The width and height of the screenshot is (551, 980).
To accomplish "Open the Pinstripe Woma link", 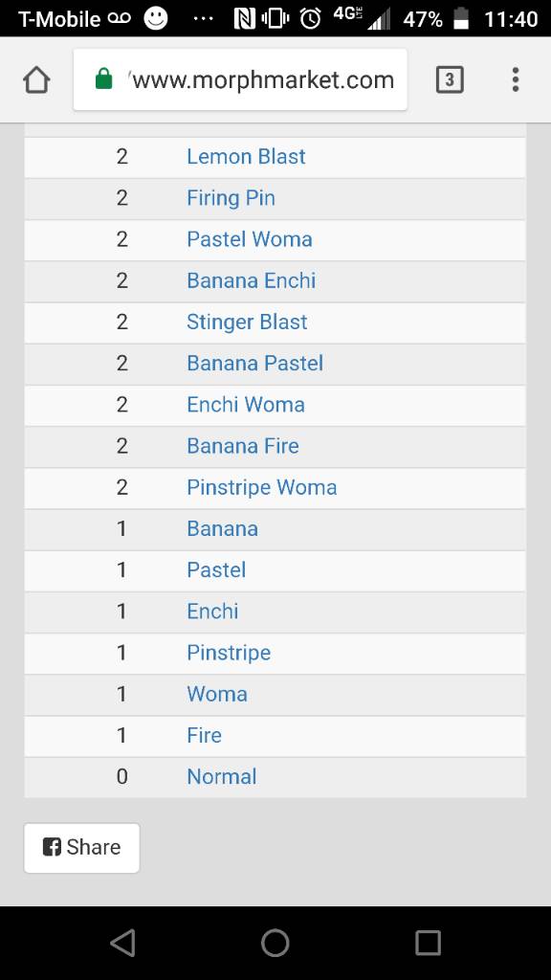I will (262, 487).
